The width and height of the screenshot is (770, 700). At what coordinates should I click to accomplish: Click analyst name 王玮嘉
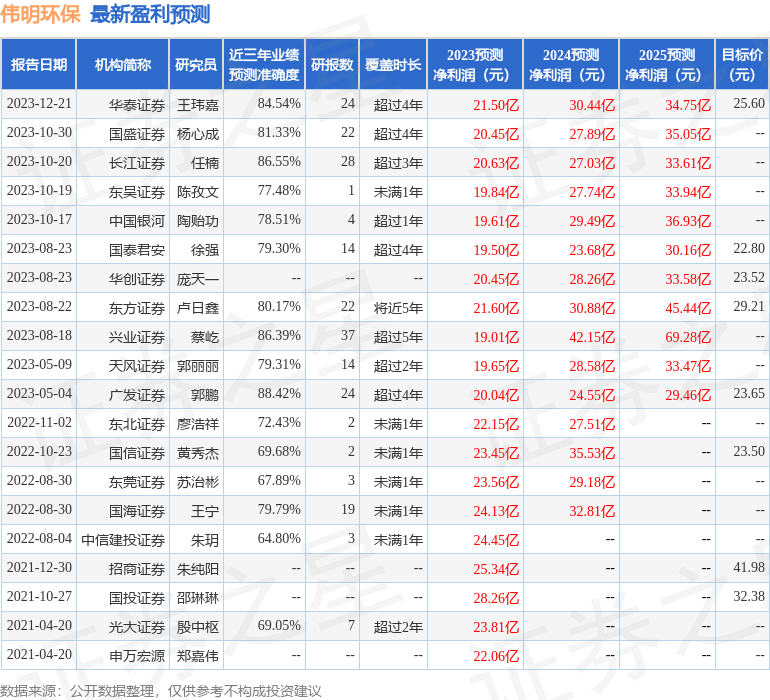(198, 105)
